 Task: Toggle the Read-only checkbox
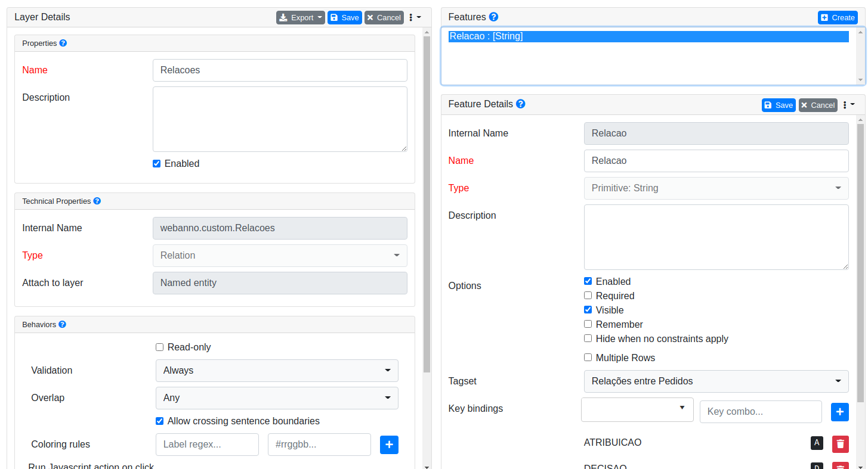tap(159, 347)
